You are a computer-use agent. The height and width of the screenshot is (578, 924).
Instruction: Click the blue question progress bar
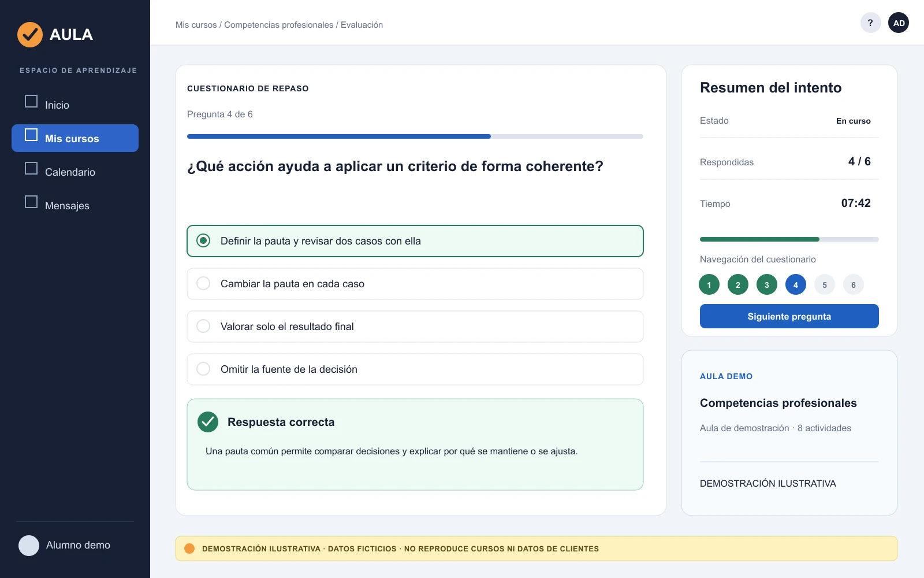(x=415, y=136)
